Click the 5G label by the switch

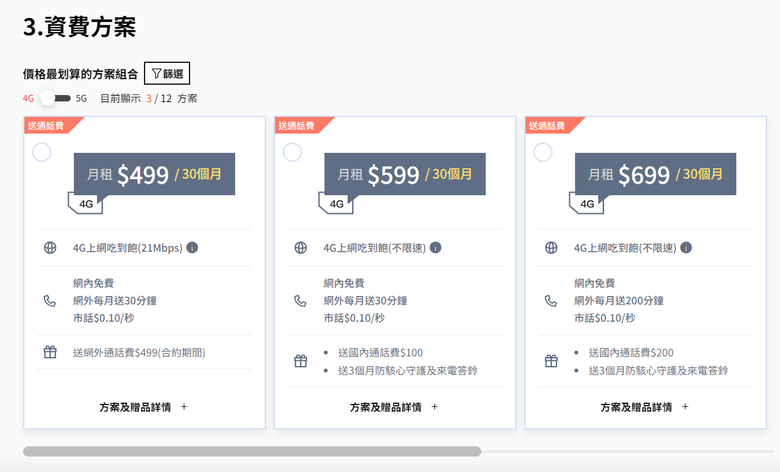click(81, 98)
